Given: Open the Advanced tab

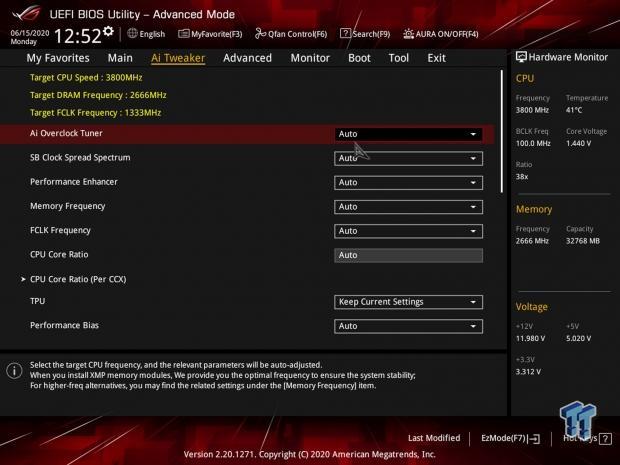Looking at the screenshot, I should (248, 58).
